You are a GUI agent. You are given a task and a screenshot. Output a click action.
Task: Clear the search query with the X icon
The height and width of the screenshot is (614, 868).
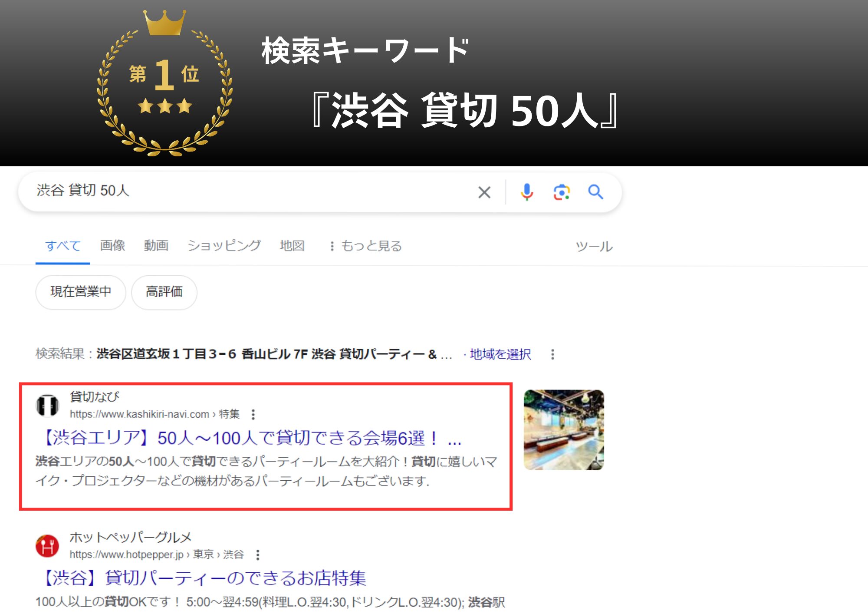pos(484,192)
